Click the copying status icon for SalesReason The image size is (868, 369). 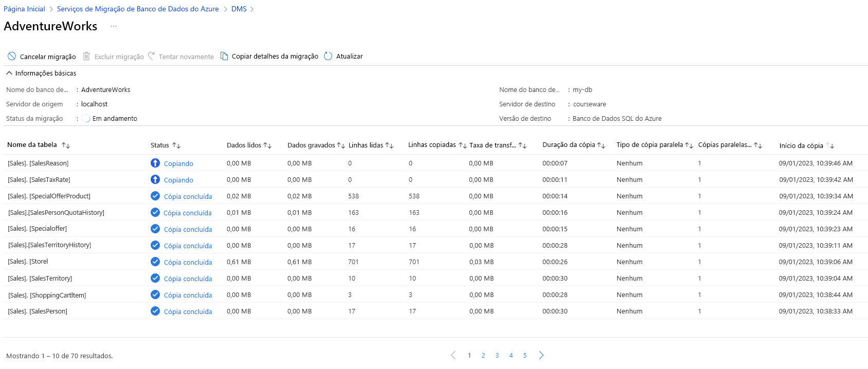point(155,163)
